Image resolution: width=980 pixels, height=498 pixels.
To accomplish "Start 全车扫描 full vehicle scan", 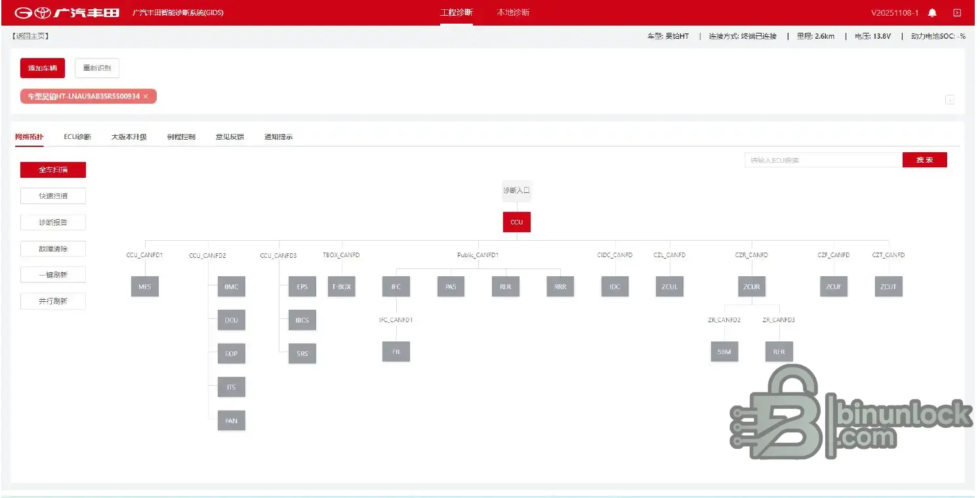I will (x=53, y=170).
